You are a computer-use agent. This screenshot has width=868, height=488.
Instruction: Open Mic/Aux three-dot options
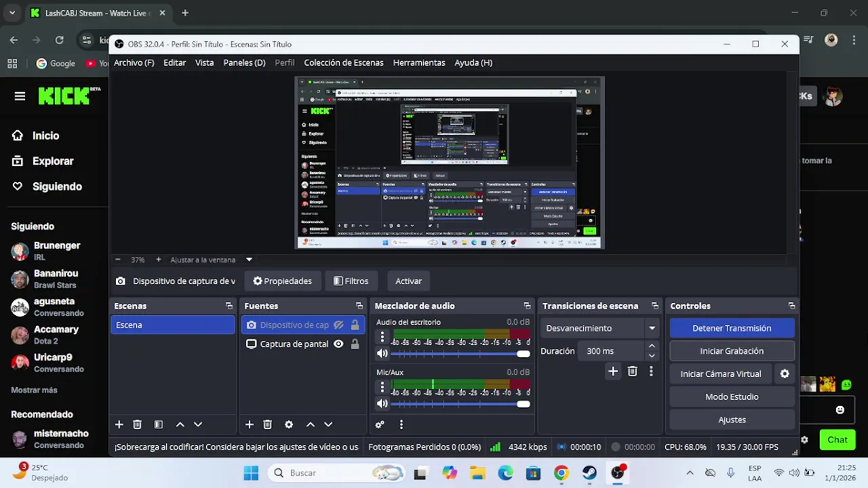pos(382,387)
